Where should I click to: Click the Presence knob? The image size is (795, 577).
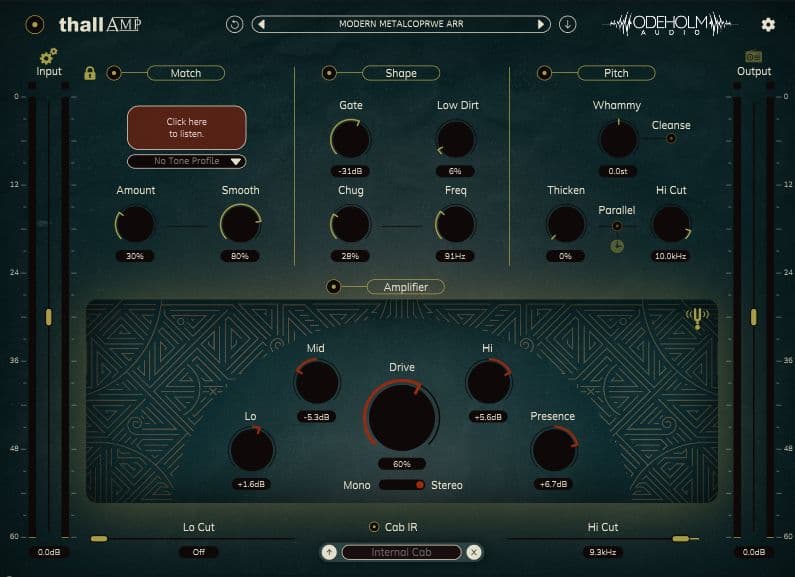(554, 449)
